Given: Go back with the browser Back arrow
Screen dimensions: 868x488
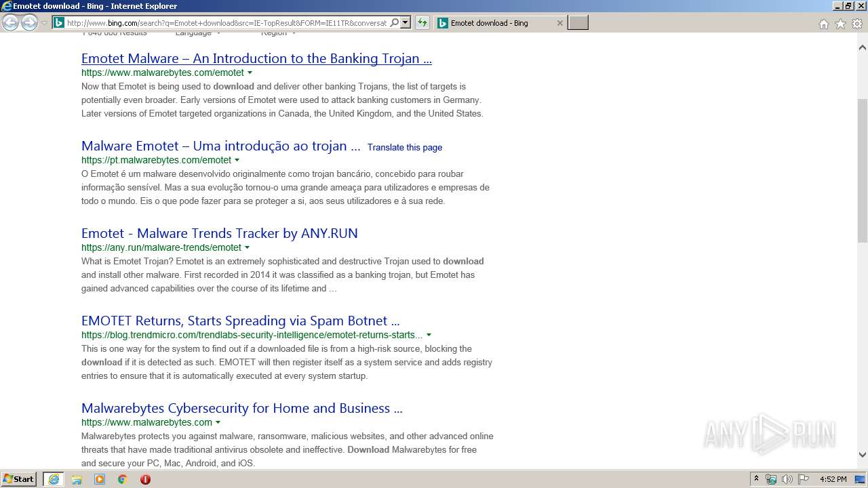Looking at the screenshot, I should pos(10,22).
